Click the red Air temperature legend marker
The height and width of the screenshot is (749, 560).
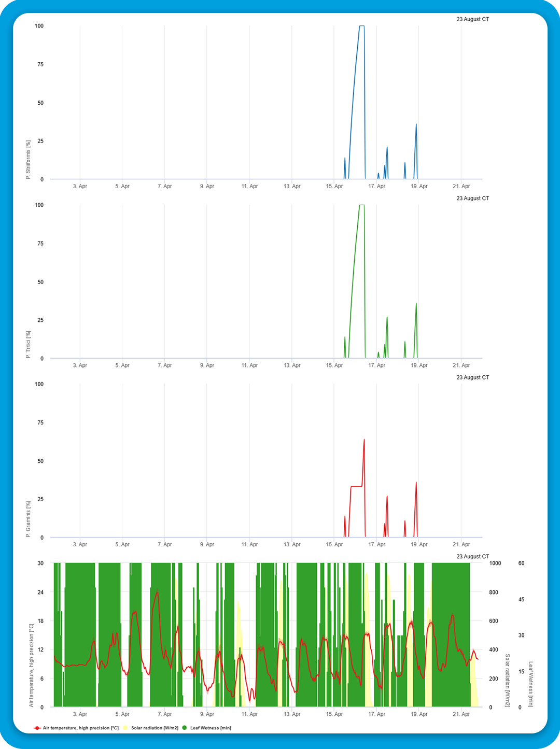[37, 728]
